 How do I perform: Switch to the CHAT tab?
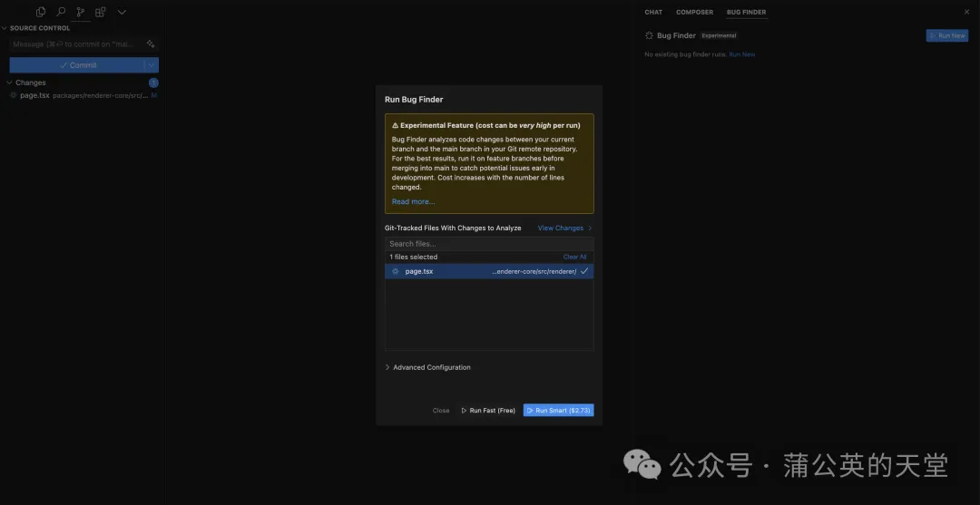pos(653,13)
